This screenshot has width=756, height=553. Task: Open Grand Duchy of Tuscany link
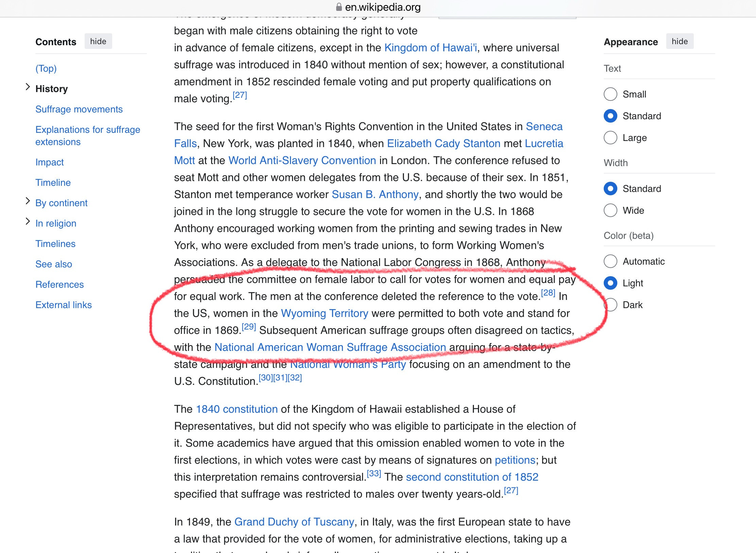point(294,522)
